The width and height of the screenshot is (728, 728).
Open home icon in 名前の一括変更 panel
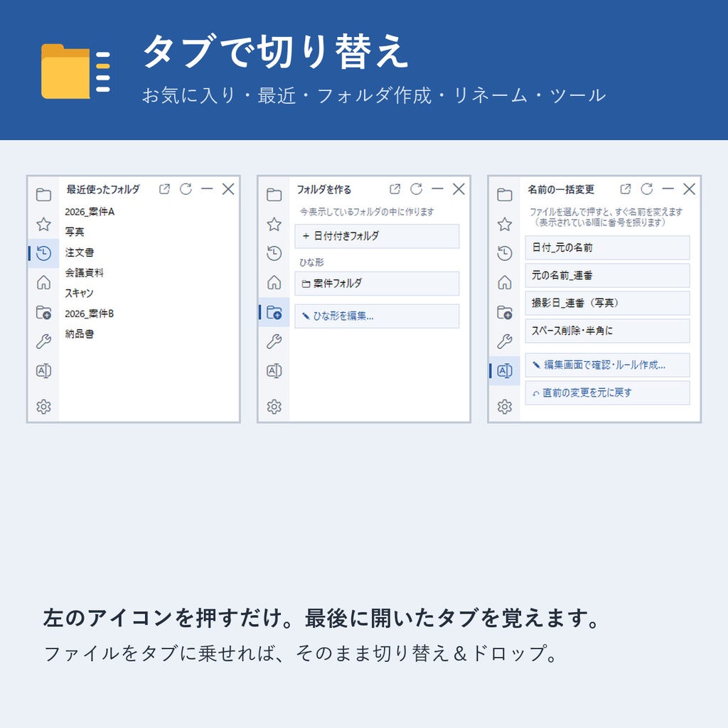click(505, 282)
